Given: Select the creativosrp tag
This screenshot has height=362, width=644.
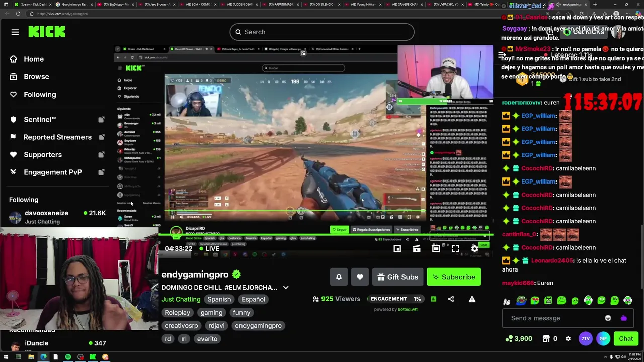Looking at the screenshot, I should pyautogui.click(x=182, y=326).
